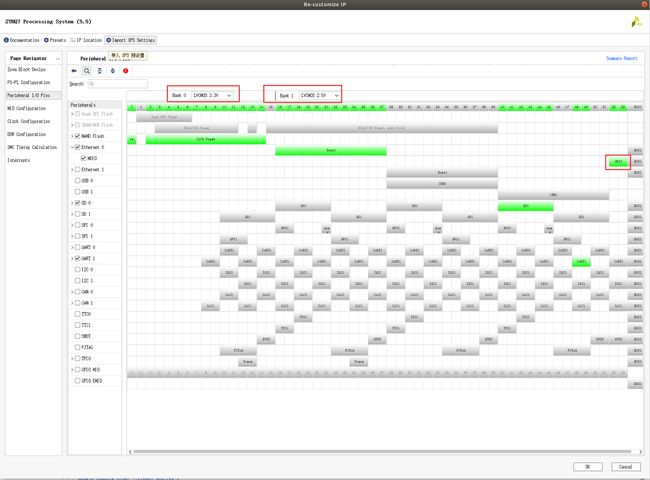Screen dimensions: 650x480
Task: Select the gray Enet1 pin block
Action: tap(442, 173)
